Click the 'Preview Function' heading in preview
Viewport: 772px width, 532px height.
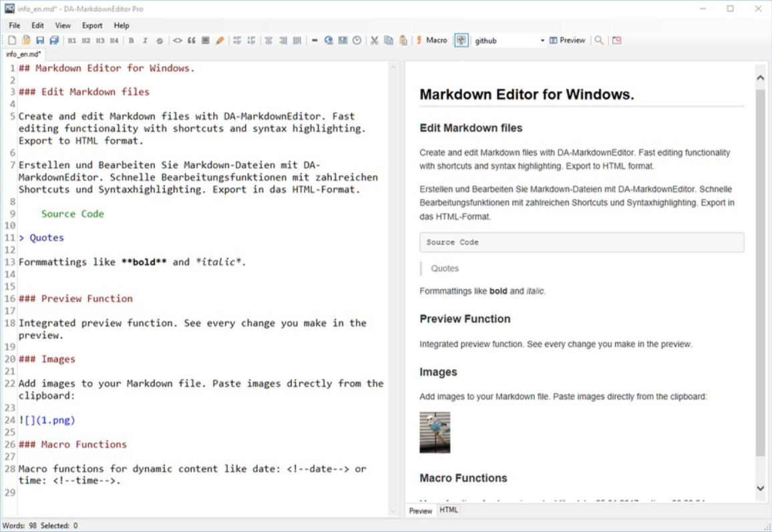465,319
